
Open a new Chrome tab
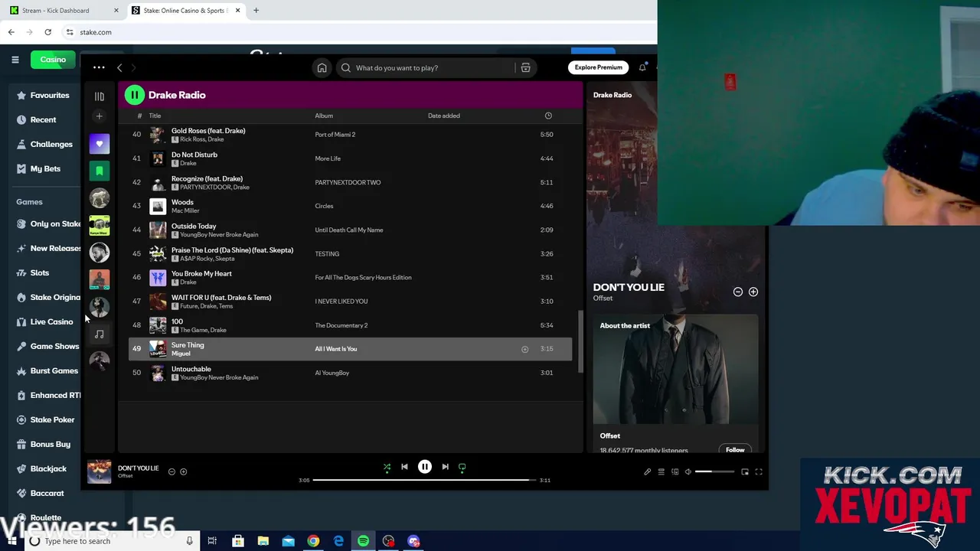pos(256,11)
